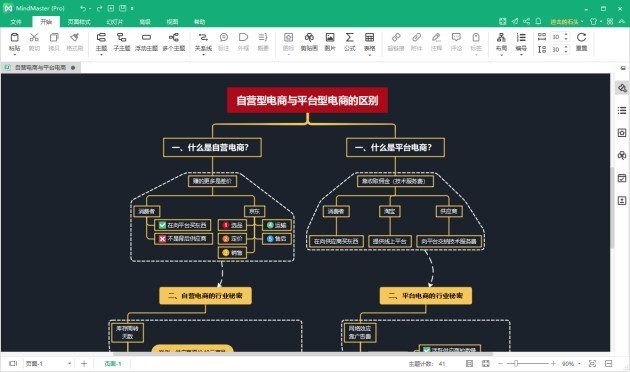
Task: Toggle the fullscreen fit icon in status bar
Action: coord(486,364)
